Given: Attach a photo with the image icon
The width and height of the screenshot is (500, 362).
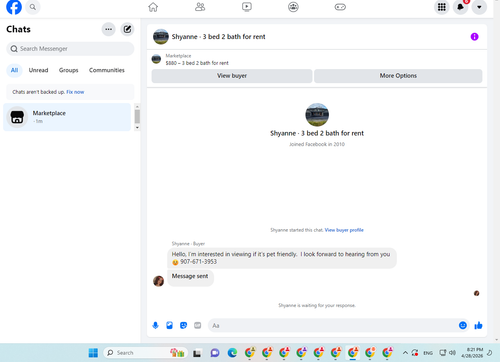Looking at the screenshot, I should pyautogui.click(x=169, y=325).
